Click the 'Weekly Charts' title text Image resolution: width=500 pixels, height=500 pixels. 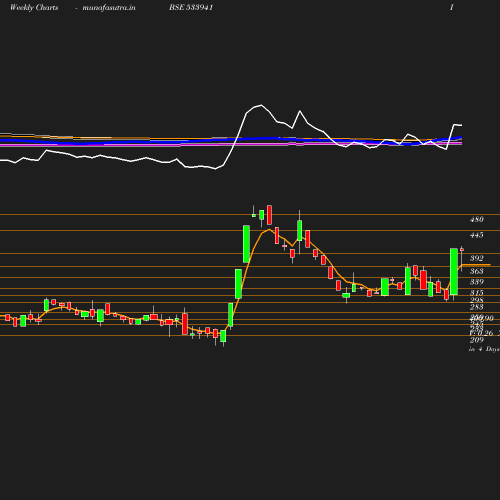(x=34, y=7)
